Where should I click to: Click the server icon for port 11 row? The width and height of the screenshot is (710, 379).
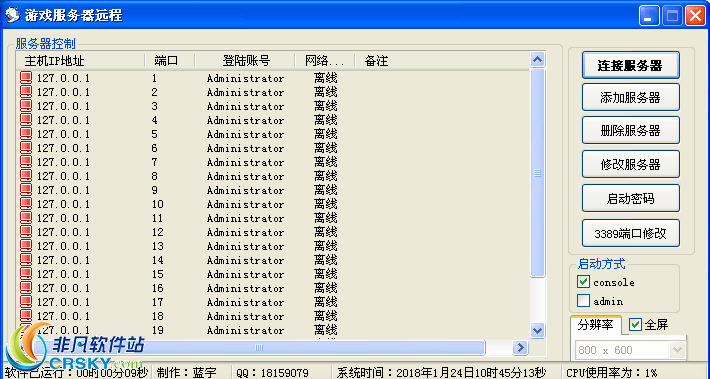click(26, 218)
